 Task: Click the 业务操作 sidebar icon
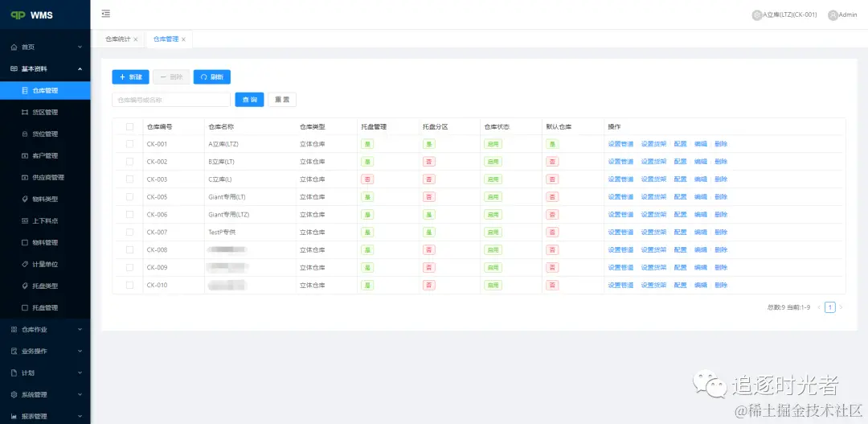(14, 351)
